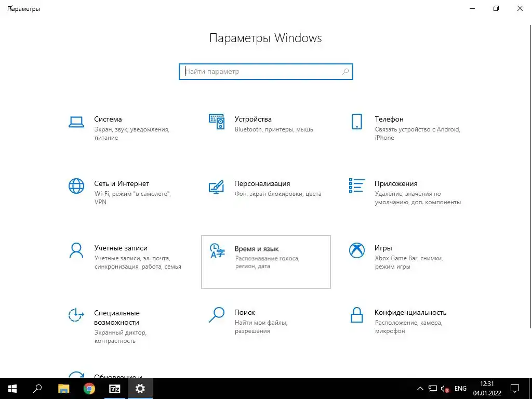
Task: Open the Телефон phone icon
Action: coord(356,122)
